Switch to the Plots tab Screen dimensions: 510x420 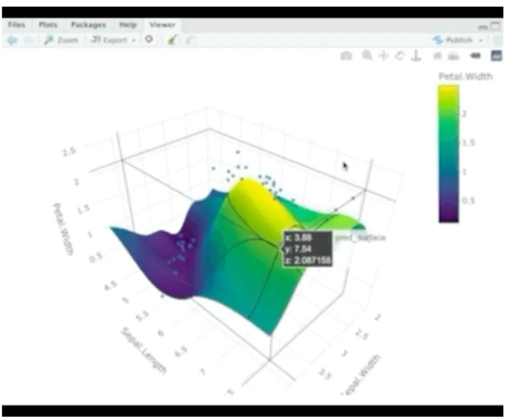pyautogui.click(x=48, y=25)
